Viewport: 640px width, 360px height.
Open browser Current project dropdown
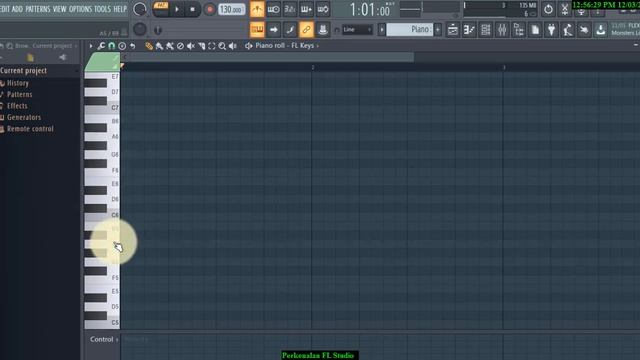(55, 46)
